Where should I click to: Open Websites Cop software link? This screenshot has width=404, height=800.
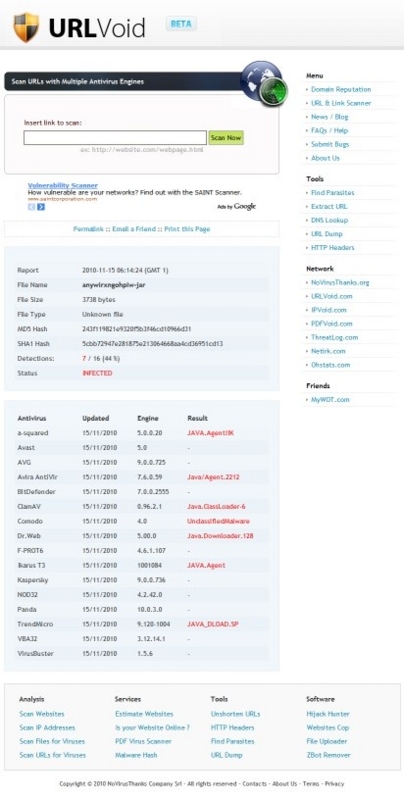328,728
